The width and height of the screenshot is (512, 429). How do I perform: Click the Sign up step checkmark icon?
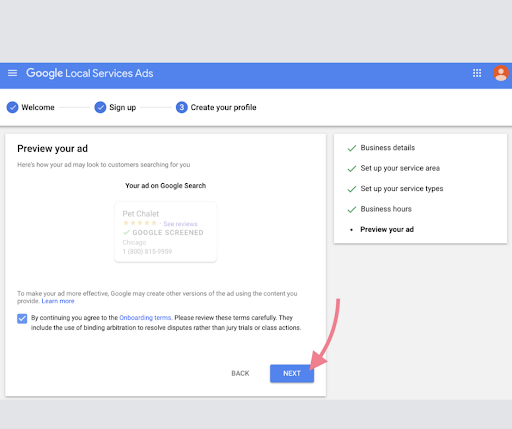tap(100, 107)
